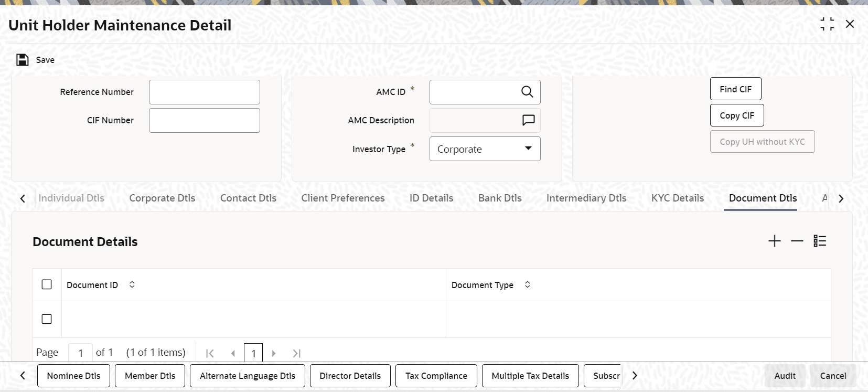Open the Corporate Dtls tab
Screen dimensions: 868x392
pos(162,198)
